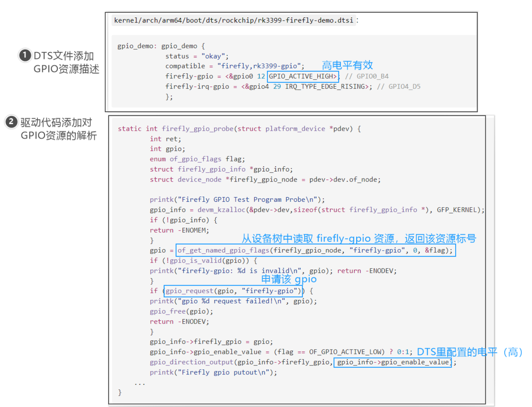532x407 pixels.
Task: Click the 驱动代码添加对GPIO资源的解析 step label
Action: [58, 129]
